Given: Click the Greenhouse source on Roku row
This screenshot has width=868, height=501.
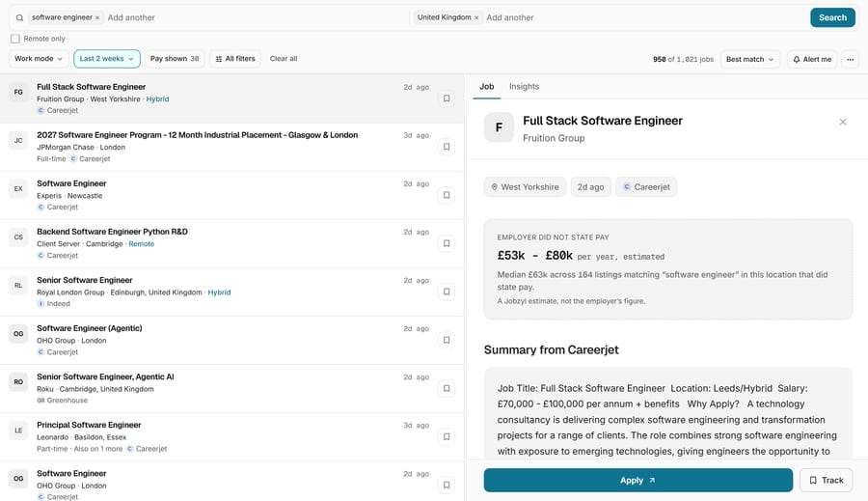Looking at the screenshot, I should coord(62,401).
